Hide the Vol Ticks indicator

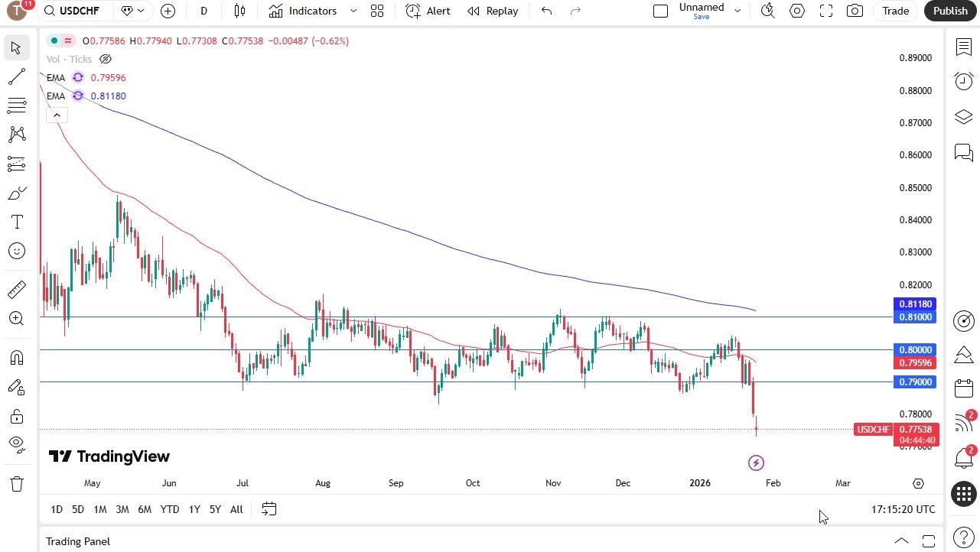[x=105, y=59]
